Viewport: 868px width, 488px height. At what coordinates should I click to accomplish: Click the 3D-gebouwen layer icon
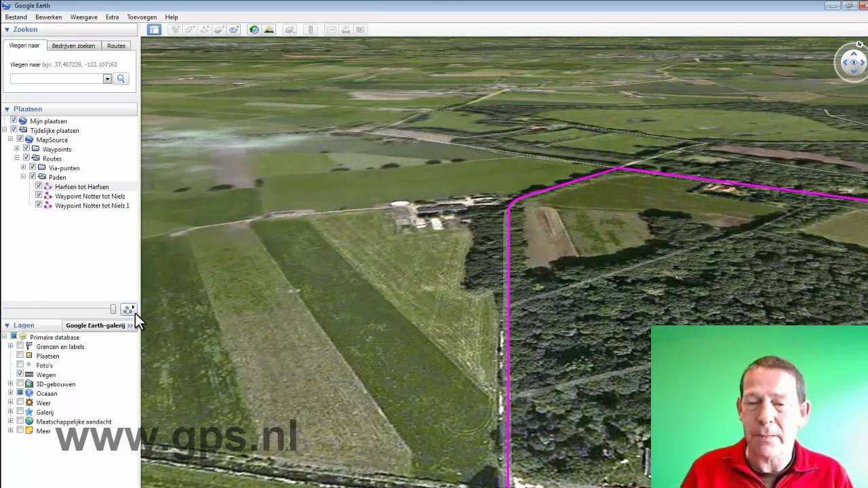point(29,384)
